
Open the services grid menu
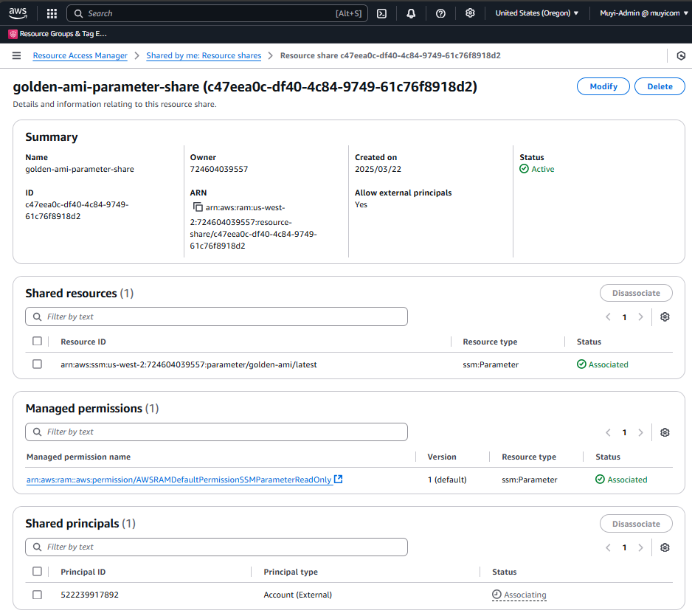52,14
